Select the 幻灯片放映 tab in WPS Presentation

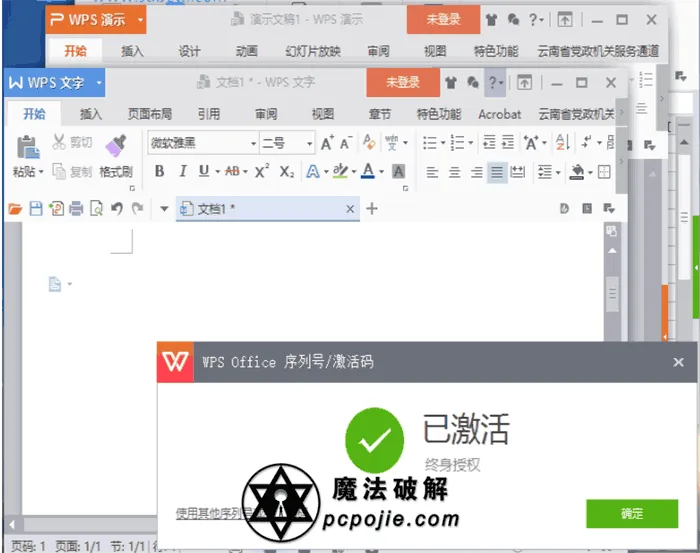click(x=313, y=51)
